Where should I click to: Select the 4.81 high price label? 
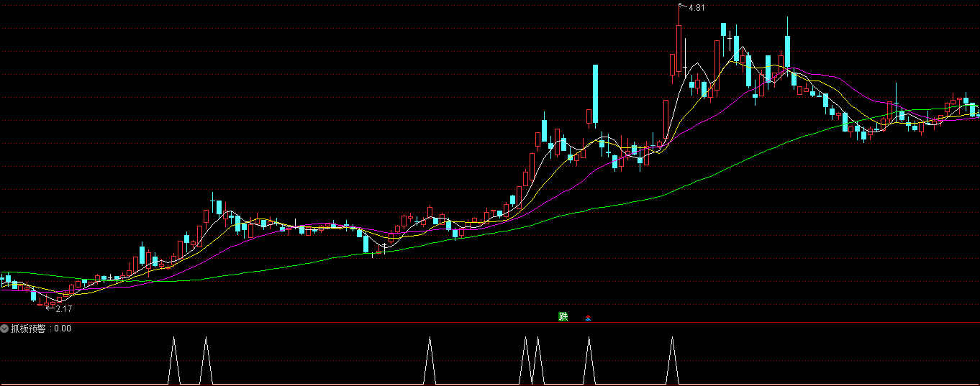pyautogui.click(x=697, y=8)
